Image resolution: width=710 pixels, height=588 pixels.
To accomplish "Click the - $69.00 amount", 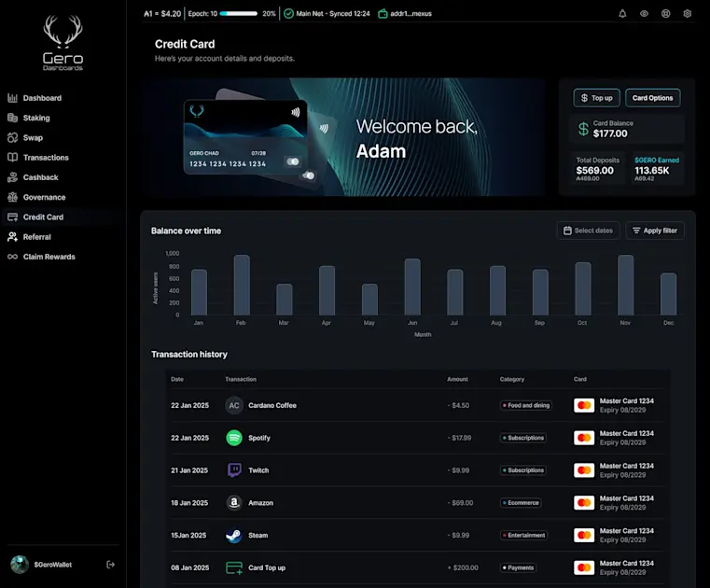I will pos(460,503).
